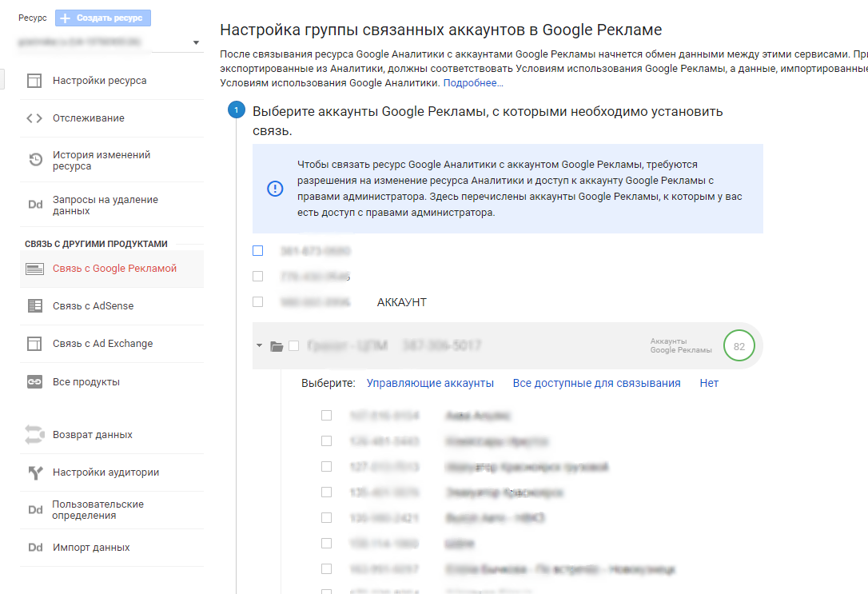Tick the second top-level account checkbox
Image resolution: width=868 pixels, height=594 pixels.
pos(258,277)
